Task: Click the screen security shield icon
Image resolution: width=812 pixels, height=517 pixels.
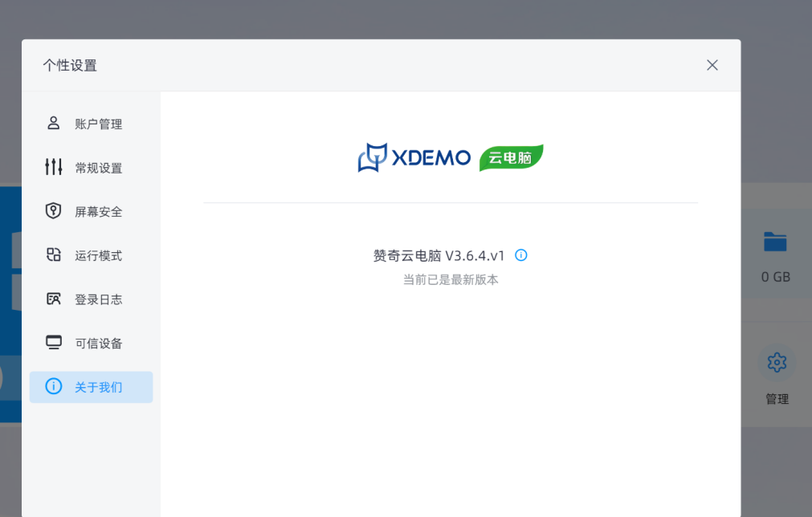Action: (x=53, y=210)
